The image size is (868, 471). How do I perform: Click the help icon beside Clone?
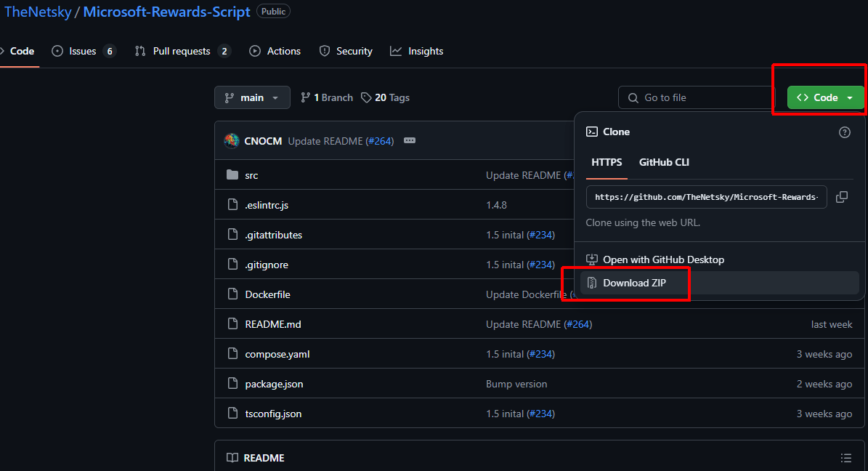[844, 132]
